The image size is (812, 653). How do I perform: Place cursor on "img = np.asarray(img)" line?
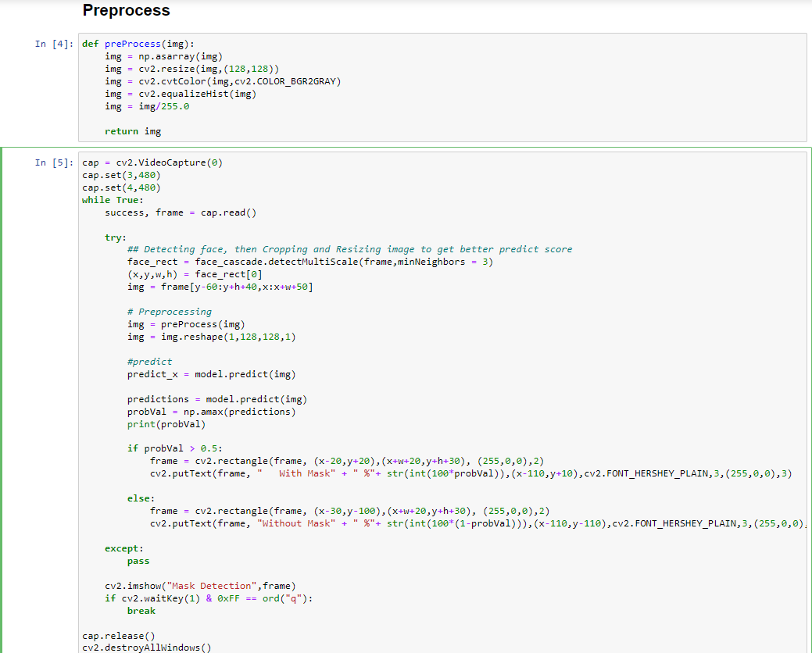(x=163, y=56)
